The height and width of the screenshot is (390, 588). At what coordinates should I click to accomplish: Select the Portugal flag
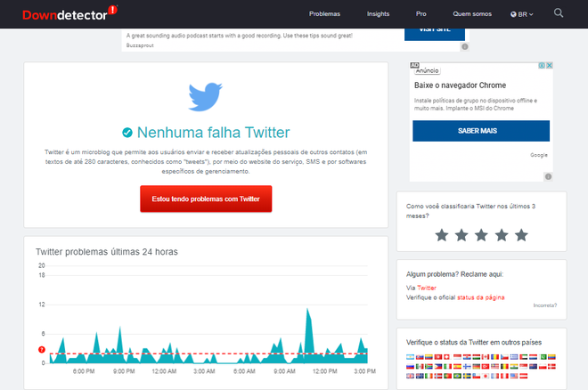click(x=448, y=376)
